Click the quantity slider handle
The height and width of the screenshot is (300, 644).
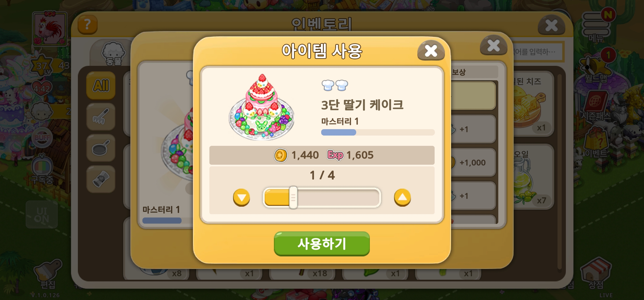[293, 197]
